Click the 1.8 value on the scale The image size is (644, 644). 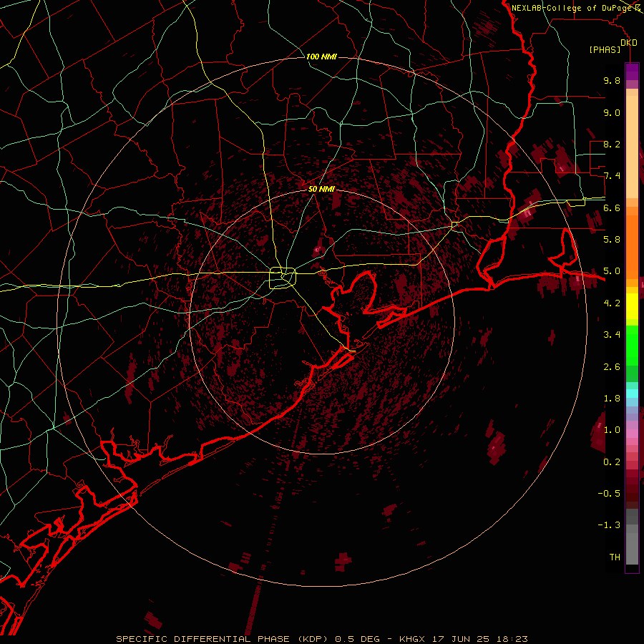point(612,399)
